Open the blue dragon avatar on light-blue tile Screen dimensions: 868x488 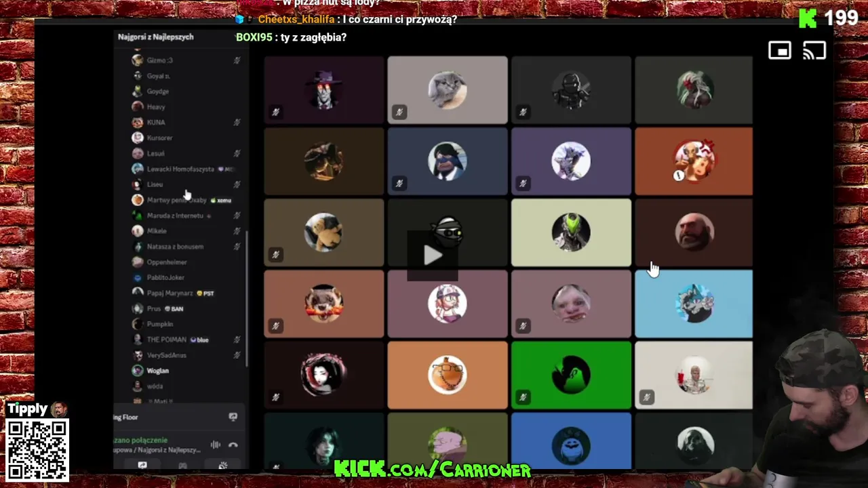pos(694,304)
